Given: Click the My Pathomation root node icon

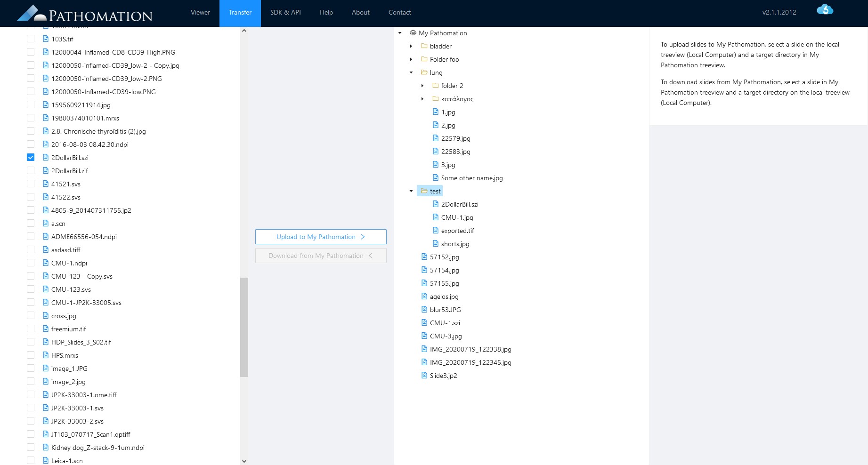Looking at the screenshot, I should [413, 33].
